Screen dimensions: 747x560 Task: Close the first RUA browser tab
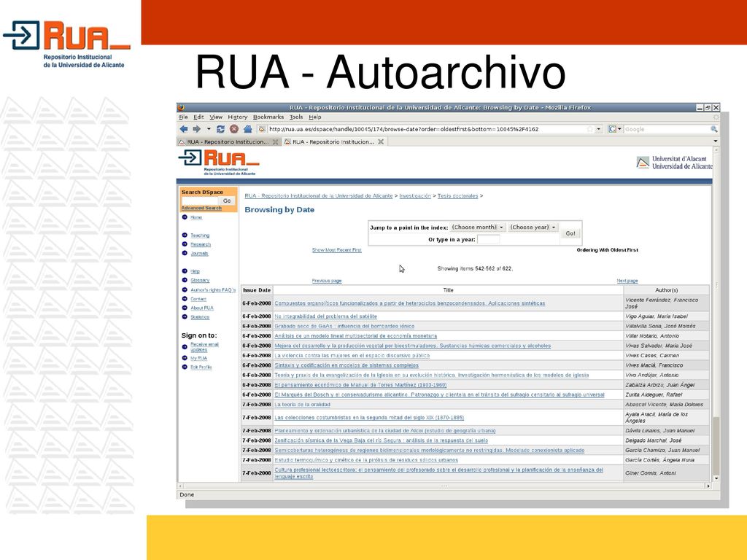[x=275, y=142]
